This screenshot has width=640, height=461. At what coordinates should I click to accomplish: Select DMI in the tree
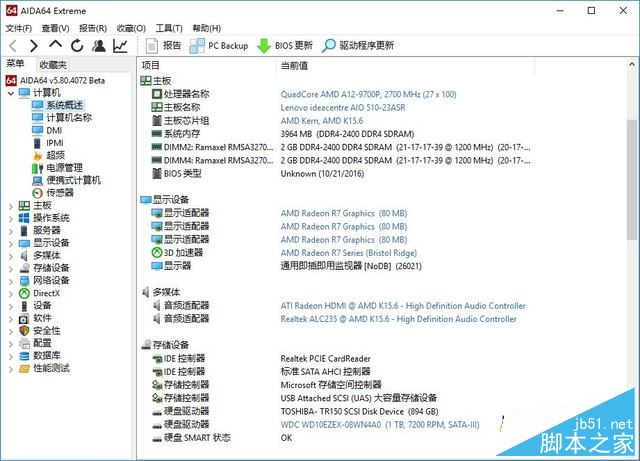54,130
